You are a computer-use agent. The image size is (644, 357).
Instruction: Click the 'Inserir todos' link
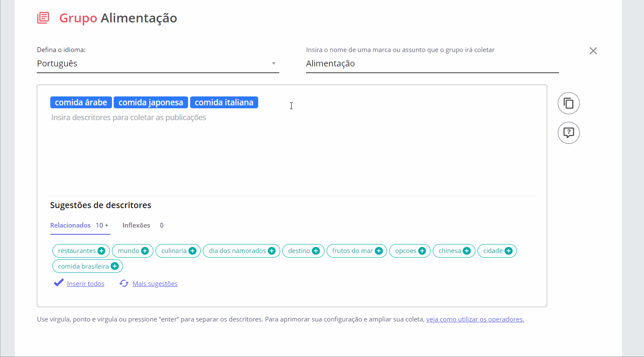85,284
